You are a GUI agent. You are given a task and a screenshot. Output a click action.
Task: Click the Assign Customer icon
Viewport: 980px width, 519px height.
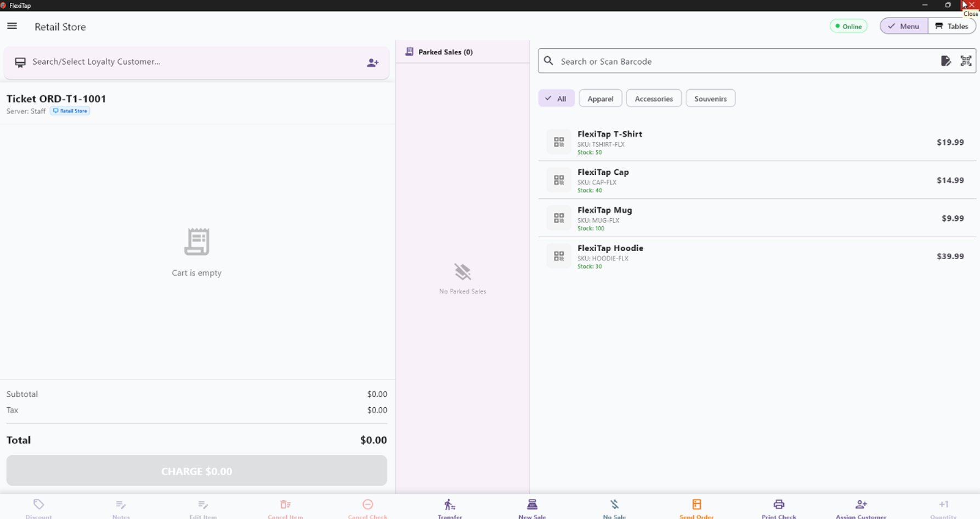tap(861, 504)
